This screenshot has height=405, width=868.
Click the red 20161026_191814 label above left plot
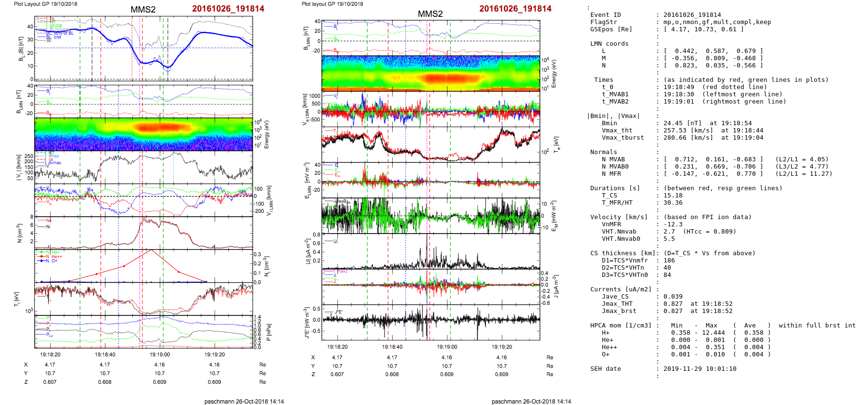click(x=228, y=9)
